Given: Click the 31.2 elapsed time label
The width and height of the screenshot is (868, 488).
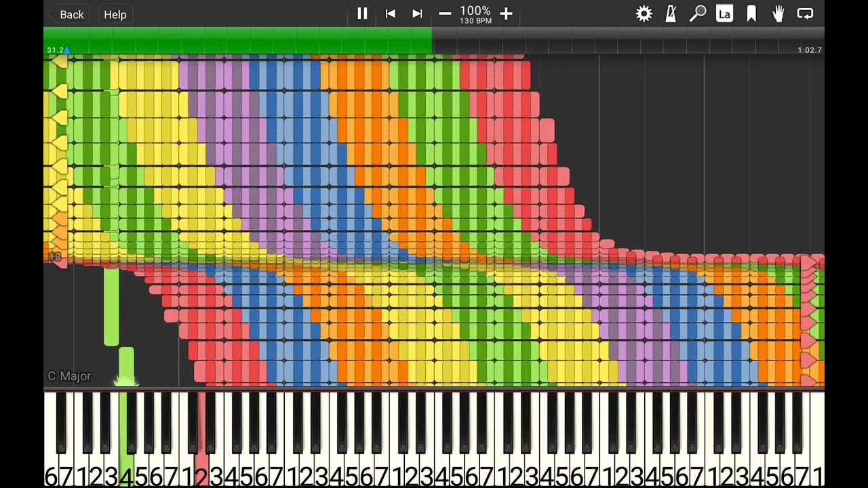Looking at the screenshot, I should 54,50.
